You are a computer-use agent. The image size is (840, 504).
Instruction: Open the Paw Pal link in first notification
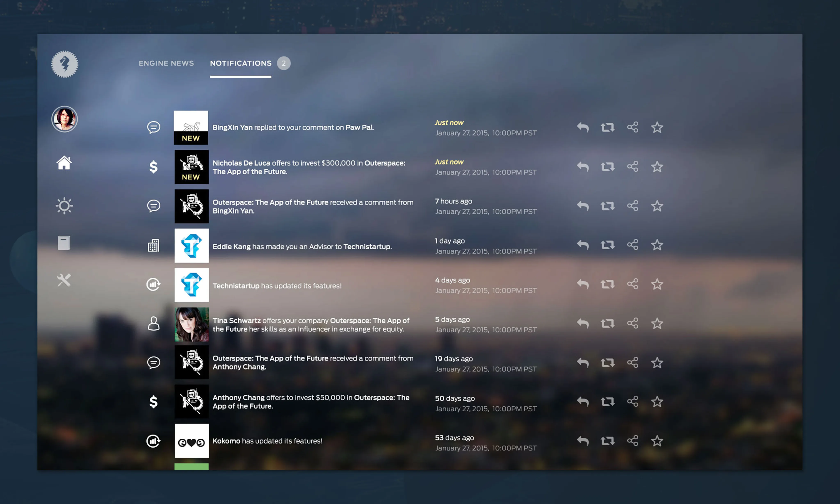[x=359, y=127]
